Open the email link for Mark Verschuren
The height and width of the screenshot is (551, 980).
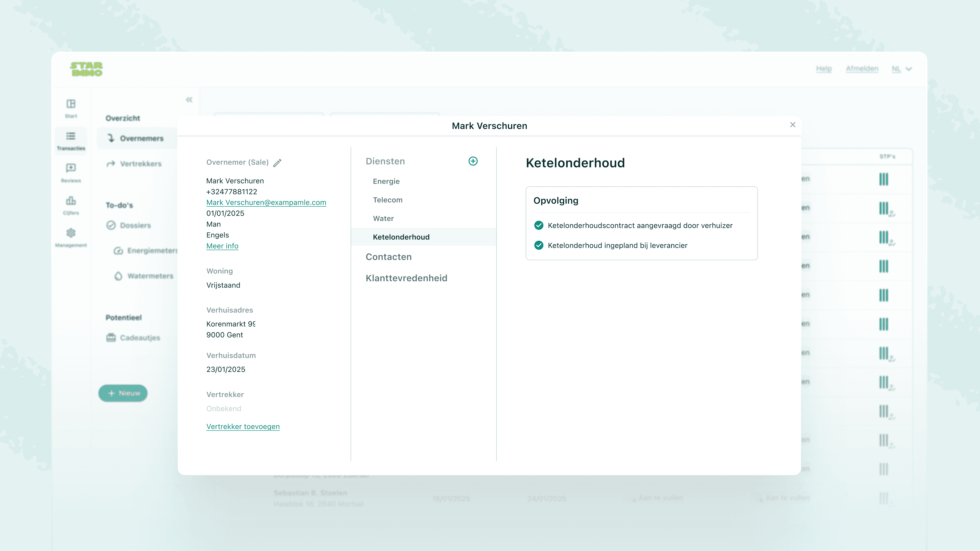pyautogui.click(x=266, y=203)
